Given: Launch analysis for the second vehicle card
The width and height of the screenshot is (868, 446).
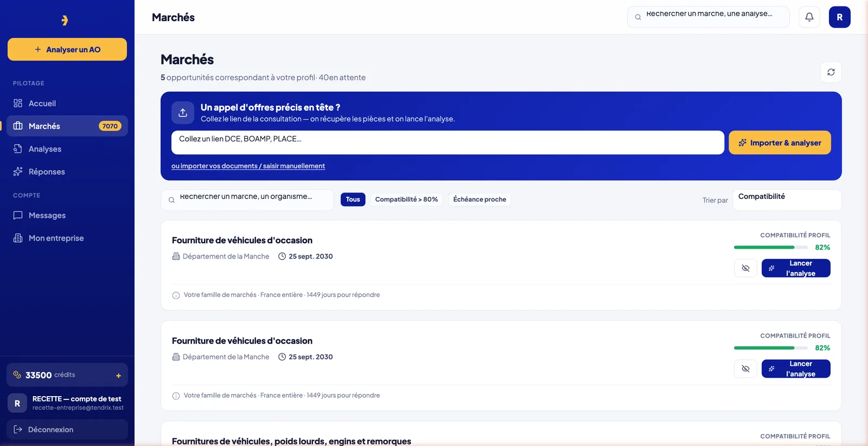Looking at the screenshot, I should [x=796, y=369].
